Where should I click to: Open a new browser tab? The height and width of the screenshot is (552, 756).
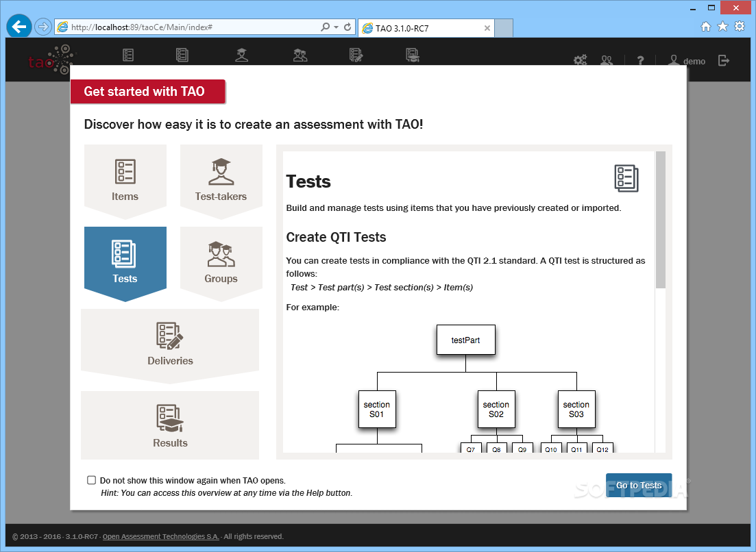pos(504,28)
